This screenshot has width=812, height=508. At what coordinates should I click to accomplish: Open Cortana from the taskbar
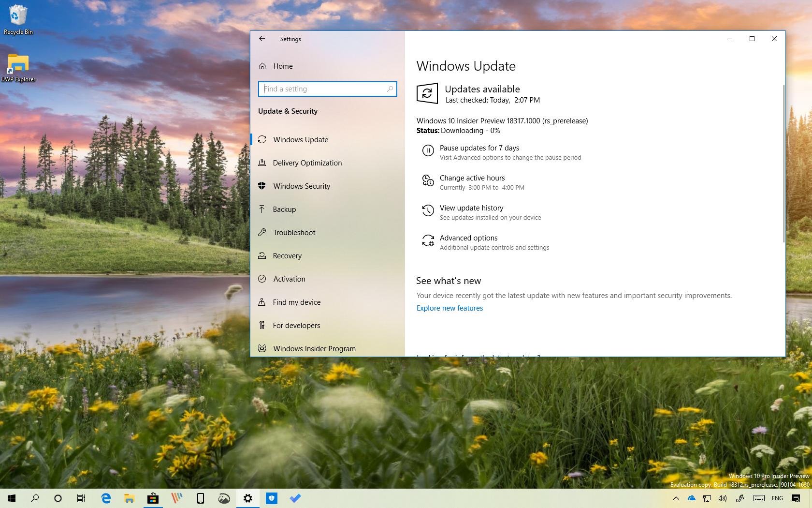pyautogui.click(x=58, y=498)
